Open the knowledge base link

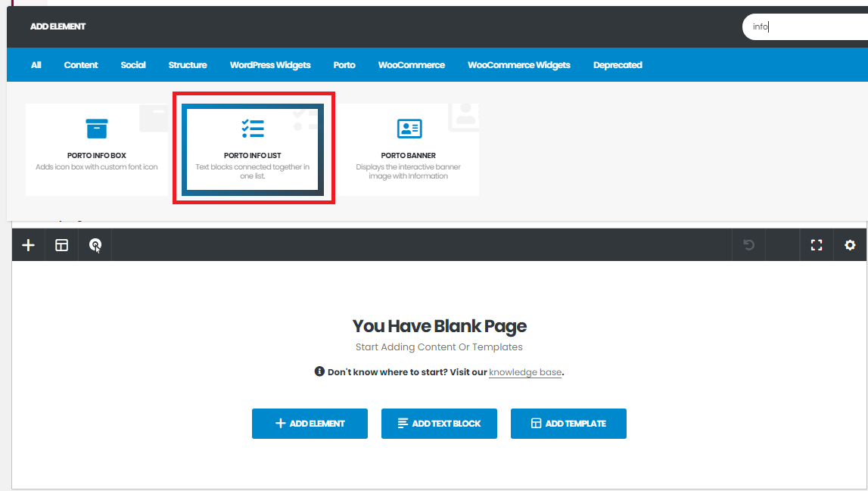[525, 372]
